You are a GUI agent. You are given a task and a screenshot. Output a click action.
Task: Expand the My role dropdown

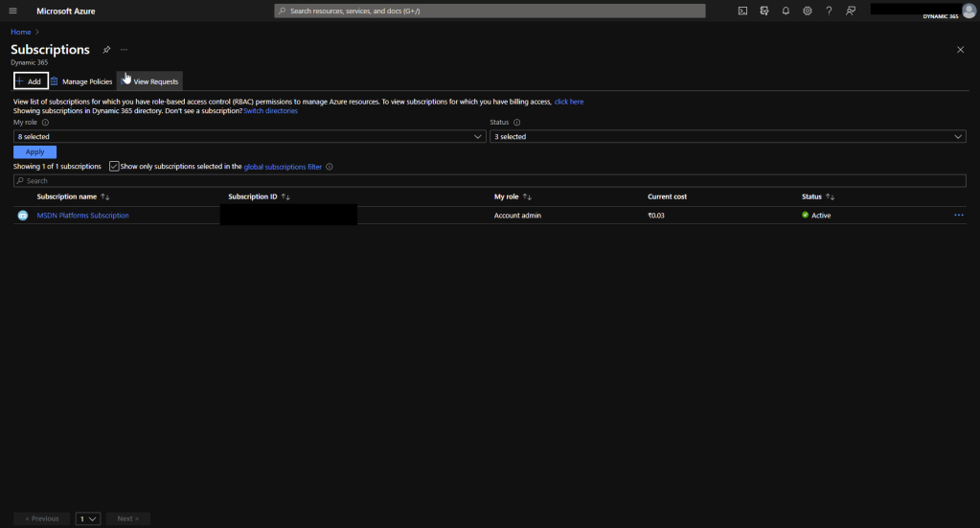(x=249, y=137)
